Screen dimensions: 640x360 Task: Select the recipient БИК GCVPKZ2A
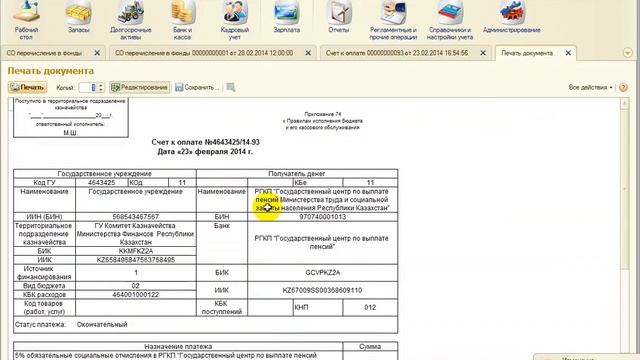click(x=322, y=272)
